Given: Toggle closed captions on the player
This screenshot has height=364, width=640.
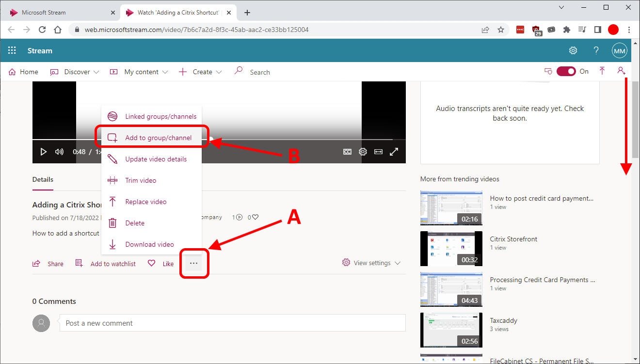Looking at the screenshot, I should pos(347,152).
